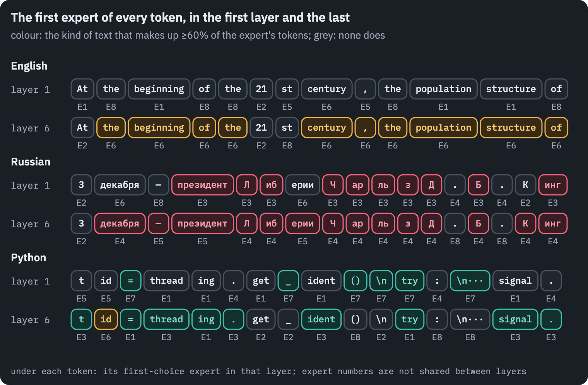
Task: Select the 'ident' token in Python layer 1
Action: coord(321,281)
